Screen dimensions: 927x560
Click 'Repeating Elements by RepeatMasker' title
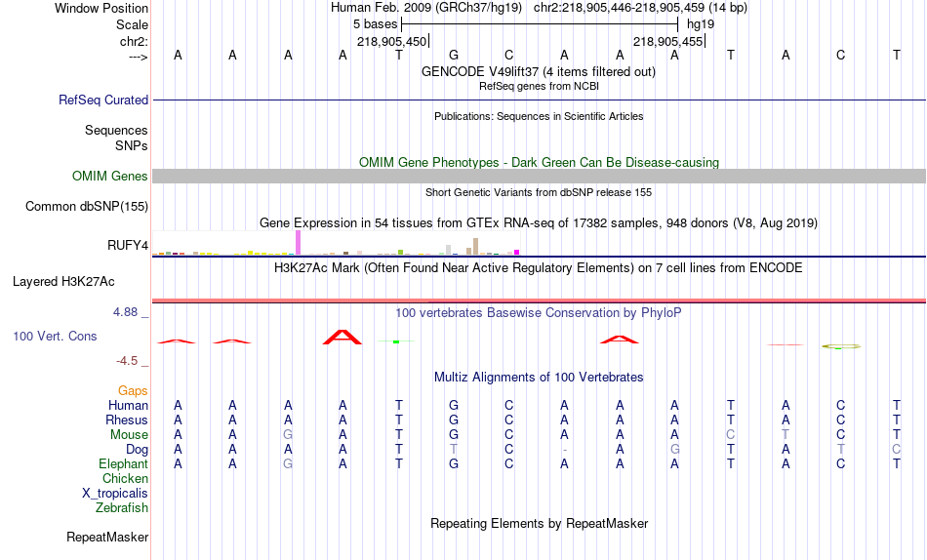pos(540,523)
